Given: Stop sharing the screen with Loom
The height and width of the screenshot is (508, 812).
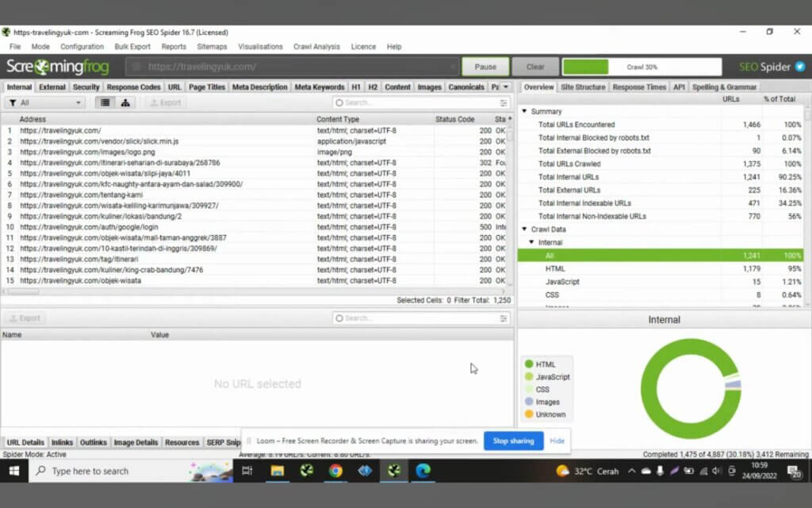Looking at the screenshot, I should 513,441.
